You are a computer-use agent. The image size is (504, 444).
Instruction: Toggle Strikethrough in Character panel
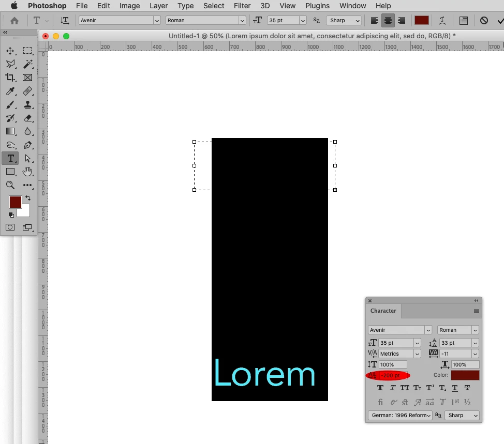tap(467, 388)
